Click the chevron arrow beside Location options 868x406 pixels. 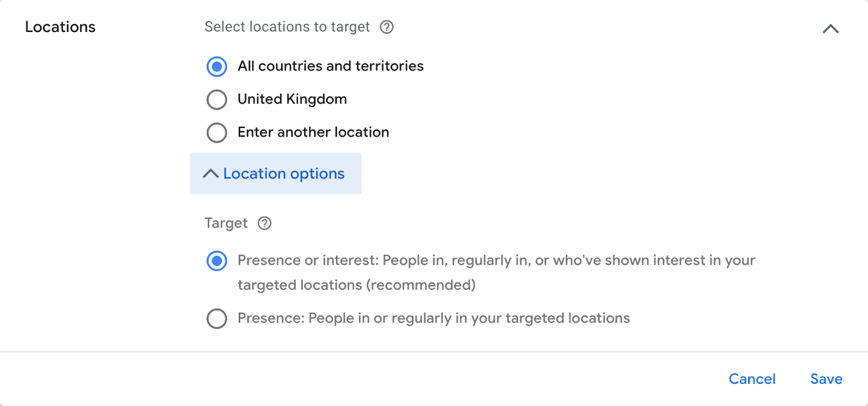pyautogui.click(x=210, y=173)
